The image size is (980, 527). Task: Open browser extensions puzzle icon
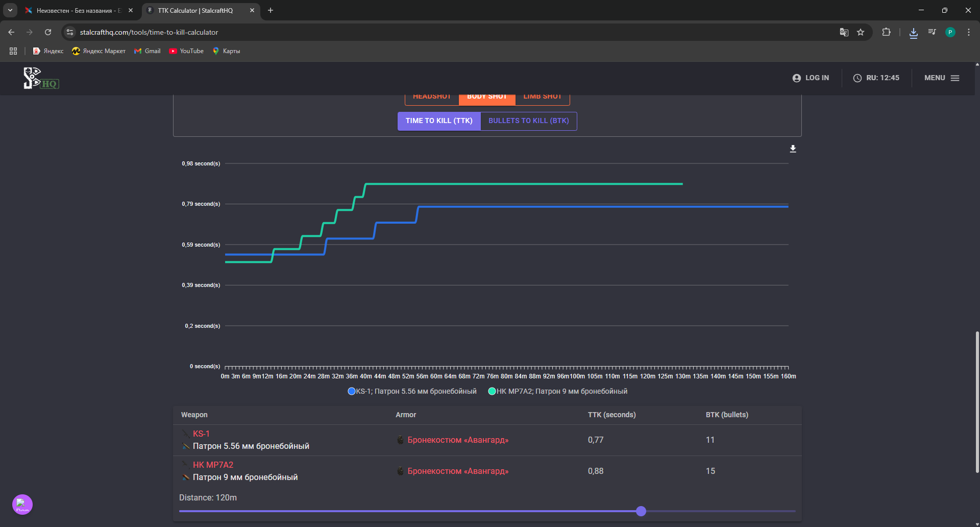[886, 32]
